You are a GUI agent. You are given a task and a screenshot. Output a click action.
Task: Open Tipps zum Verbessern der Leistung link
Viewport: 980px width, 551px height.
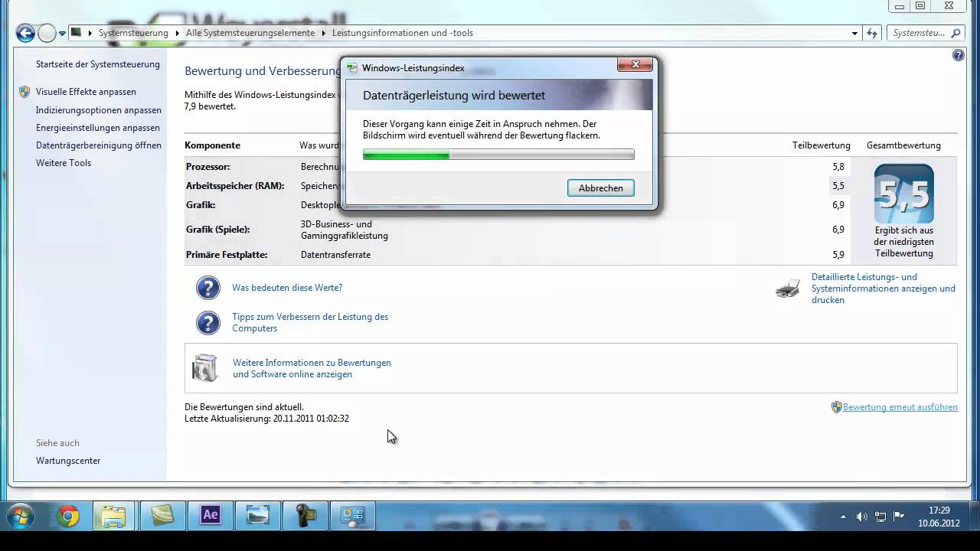[x=310, y=322]
